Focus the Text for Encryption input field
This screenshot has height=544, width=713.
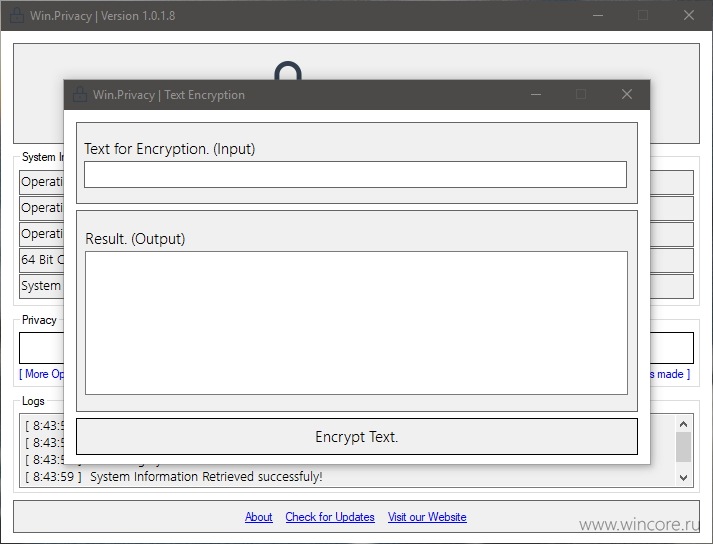point(355,174)
